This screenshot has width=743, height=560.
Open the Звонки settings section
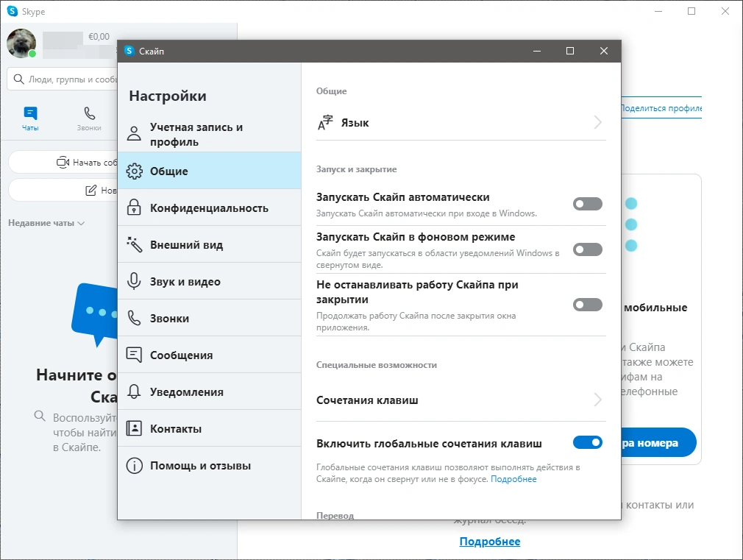click(209, 318)
